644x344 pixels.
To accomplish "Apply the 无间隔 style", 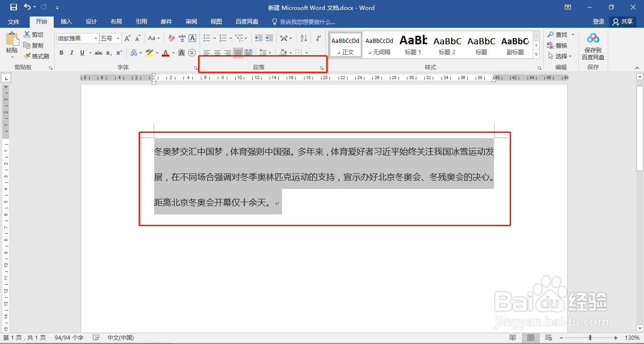I will pyautogui.click(x=380, y=45).
